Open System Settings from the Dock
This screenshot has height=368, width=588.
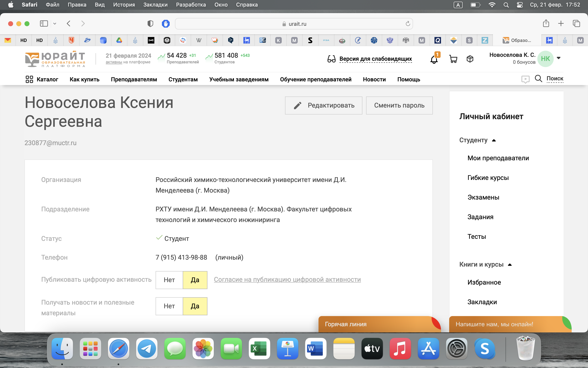457,349
